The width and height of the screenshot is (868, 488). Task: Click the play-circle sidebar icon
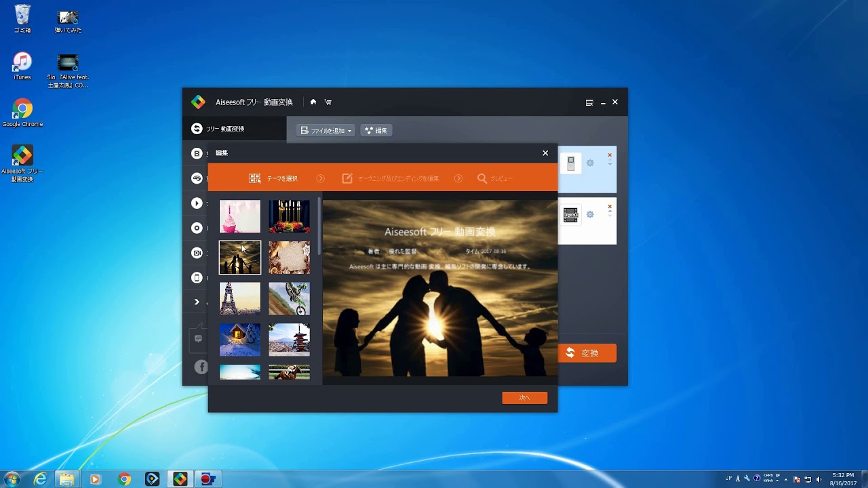[x=197, y=203]
